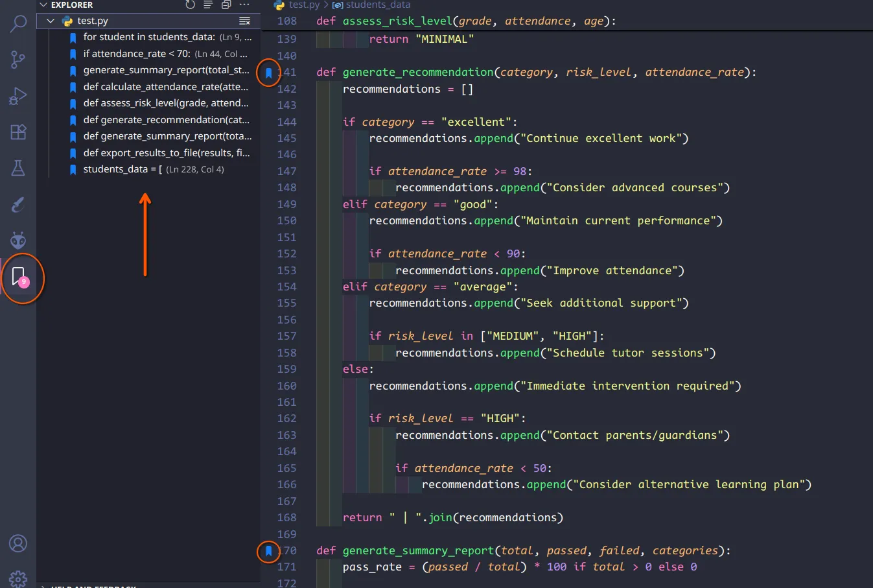Open the Bookmarks view with badge 9

18,277
